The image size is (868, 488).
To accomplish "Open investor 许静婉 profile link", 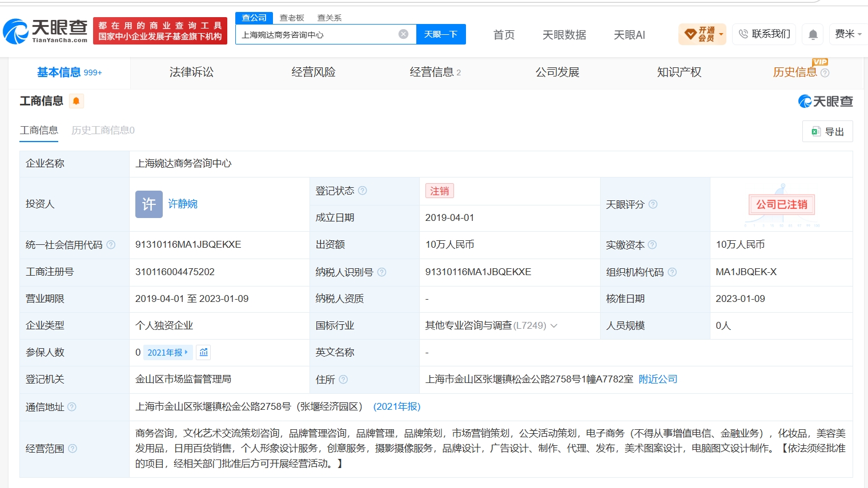I will (x=183, y=204).
